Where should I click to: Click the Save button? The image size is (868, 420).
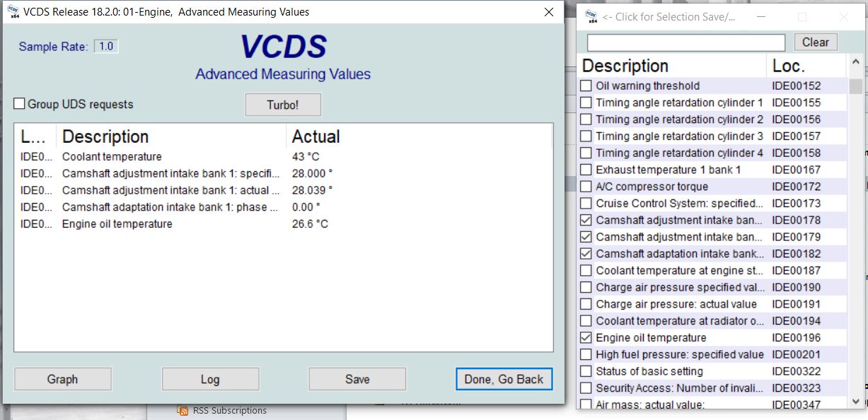click(x=357, y=379)
